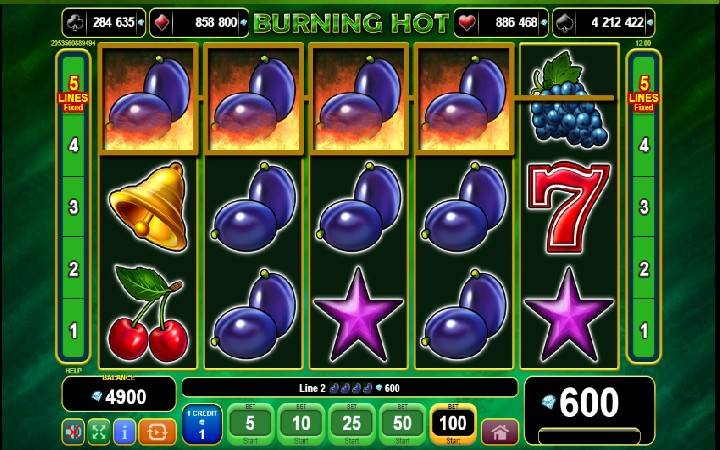Open the clubs jackpot counter
The image size is (720, 450).
coord(104,22)
